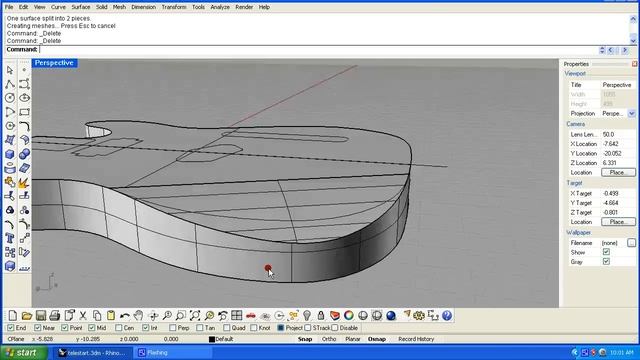Select the Circle tool
The image size is (640, 360).
coord(10,98)
